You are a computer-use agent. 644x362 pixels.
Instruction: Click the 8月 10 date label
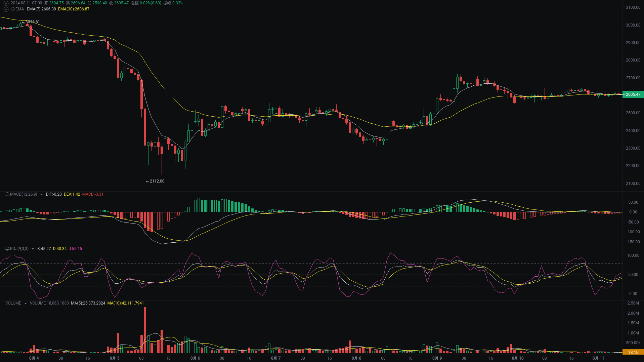tap(518, 358)
